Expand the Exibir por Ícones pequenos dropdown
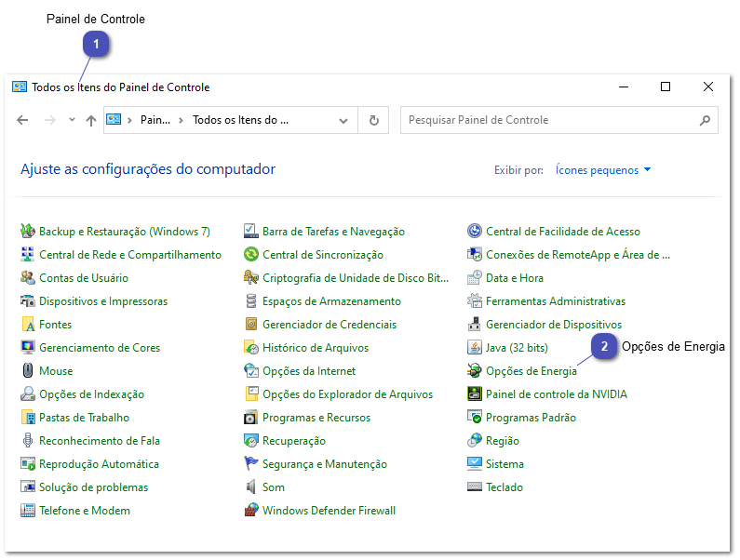The image size is (740, 560). 603,170
